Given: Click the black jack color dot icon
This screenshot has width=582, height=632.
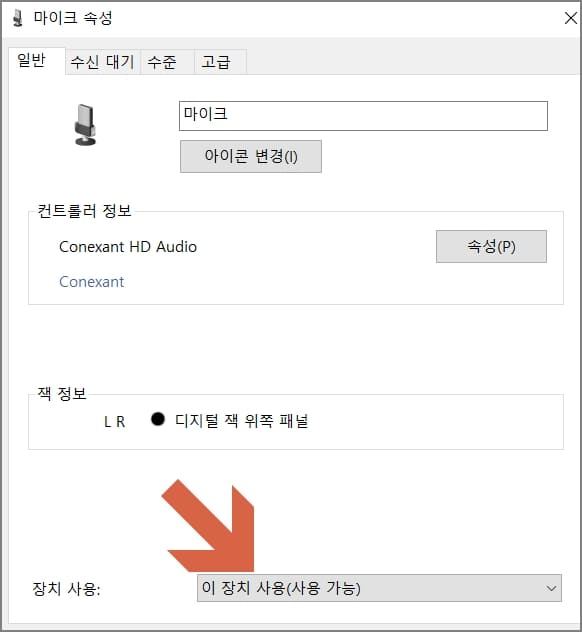Looking at the screenshot, I should click(158, 419).
